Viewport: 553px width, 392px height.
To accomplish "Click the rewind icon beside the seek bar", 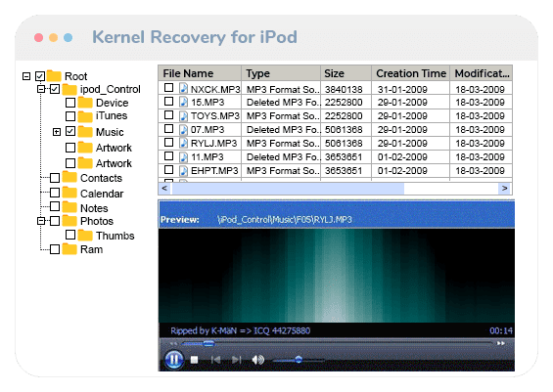I will coord(173,344).
